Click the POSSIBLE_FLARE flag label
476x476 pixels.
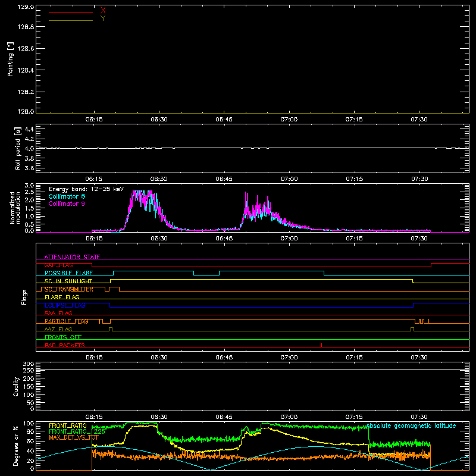pos(68,273)
